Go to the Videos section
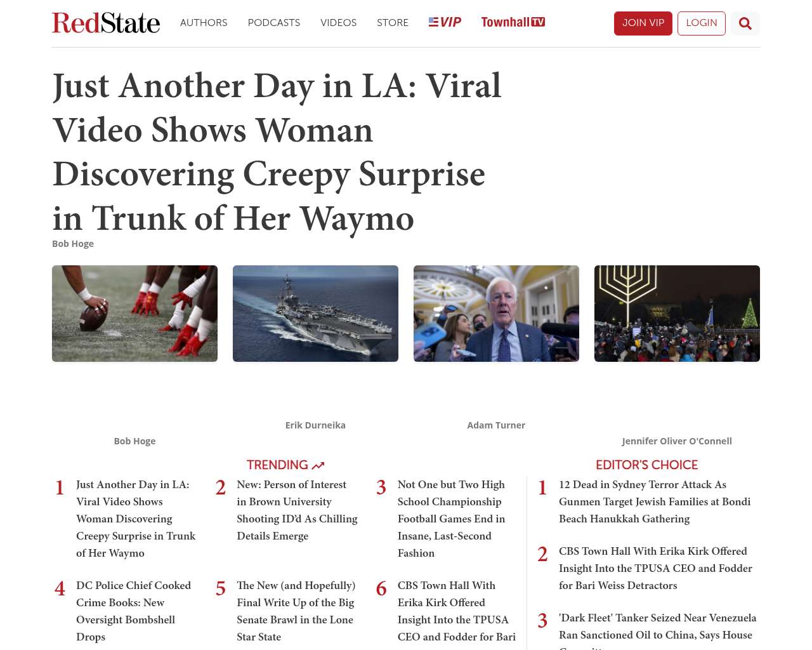The width and height of the screenshot is (812, 650). tap(338, 23)
